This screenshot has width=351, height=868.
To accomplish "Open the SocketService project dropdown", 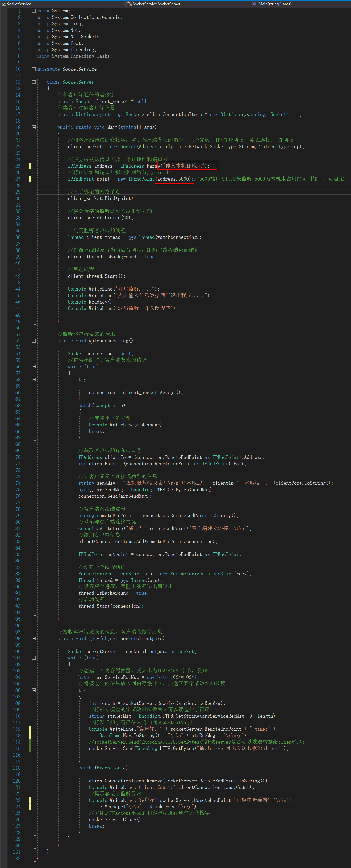I will [123, 4].
